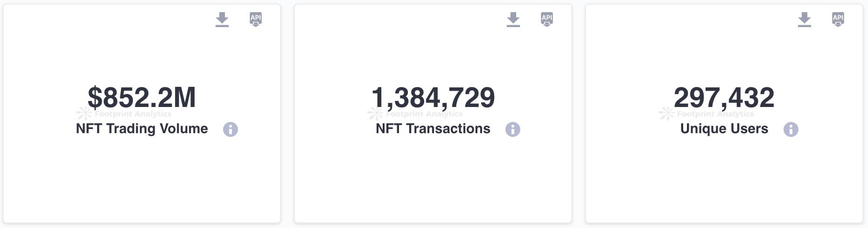Download the NFT Transactions card data
The width and height of the screenshot is (868, 228).
click(513, 20)
